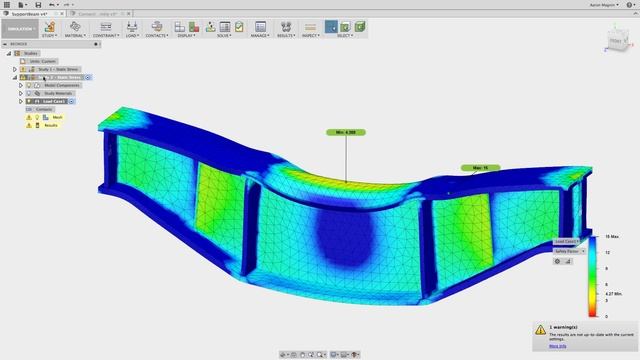640x360 pixels.
Task: Click the middle green Select filter icon
Action: [345, 27]
